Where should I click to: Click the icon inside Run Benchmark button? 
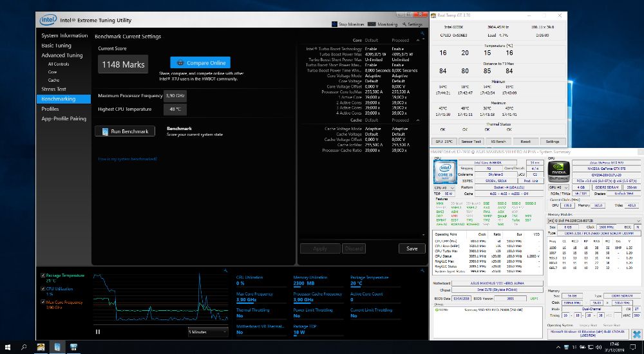click(x=104, y=131)
